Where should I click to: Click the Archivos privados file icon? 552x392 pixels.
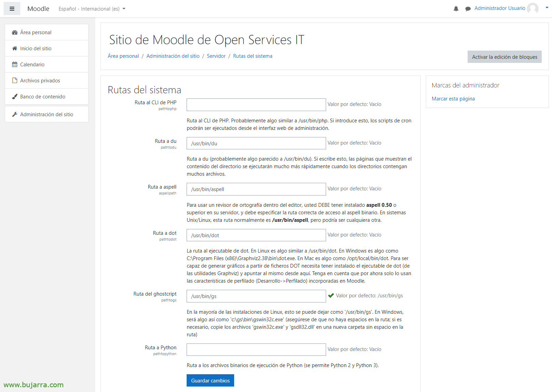point(15,81)
